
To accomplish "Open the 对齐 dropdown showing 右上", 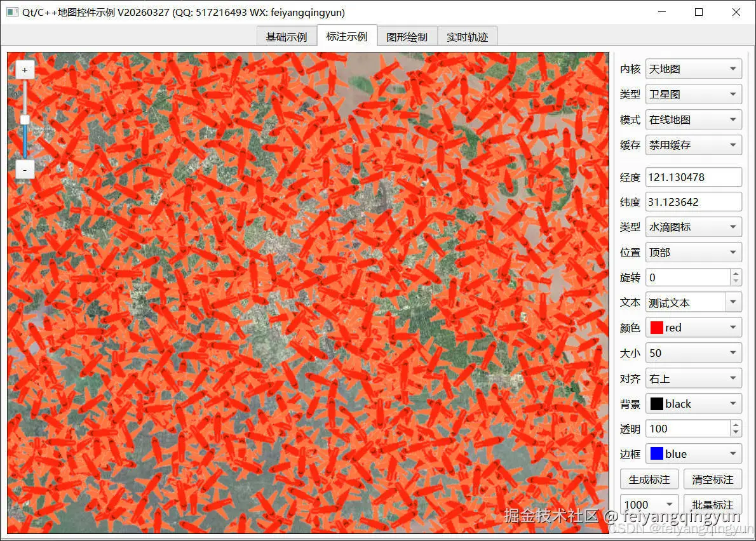I will pos(693,378).
